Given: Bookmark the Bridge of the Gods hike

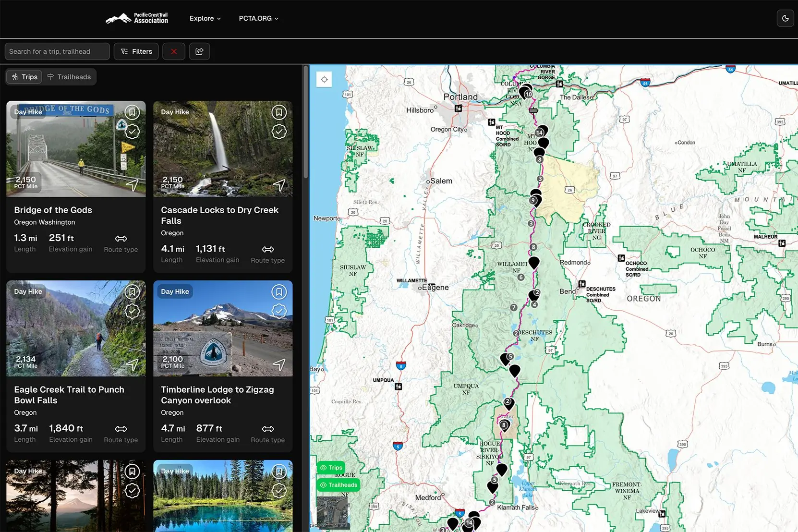Looking at the screenshot, I should click(132, 112).
